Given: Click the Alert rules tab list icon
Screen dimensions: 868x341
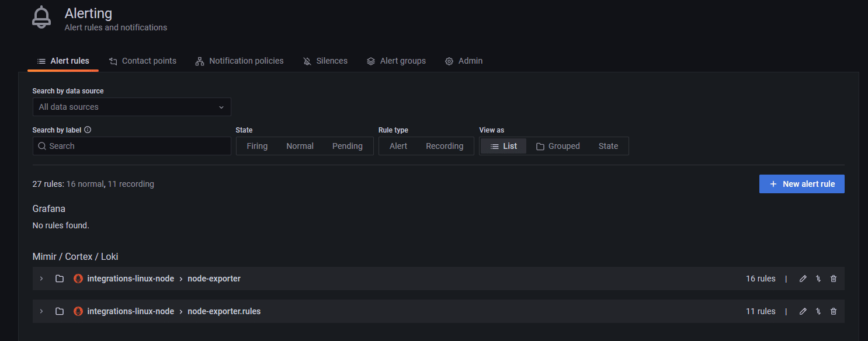Looking at the screenshot, I should [x=41, y=61].
